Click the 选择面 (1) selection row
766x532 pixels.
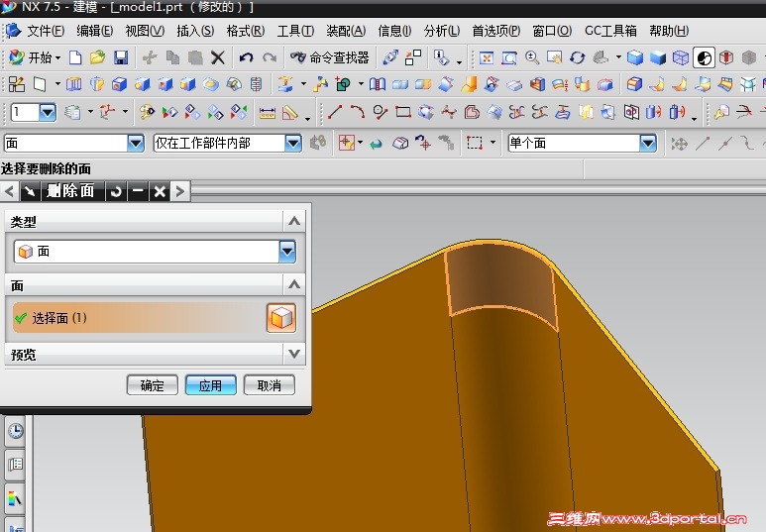point(155,318)
